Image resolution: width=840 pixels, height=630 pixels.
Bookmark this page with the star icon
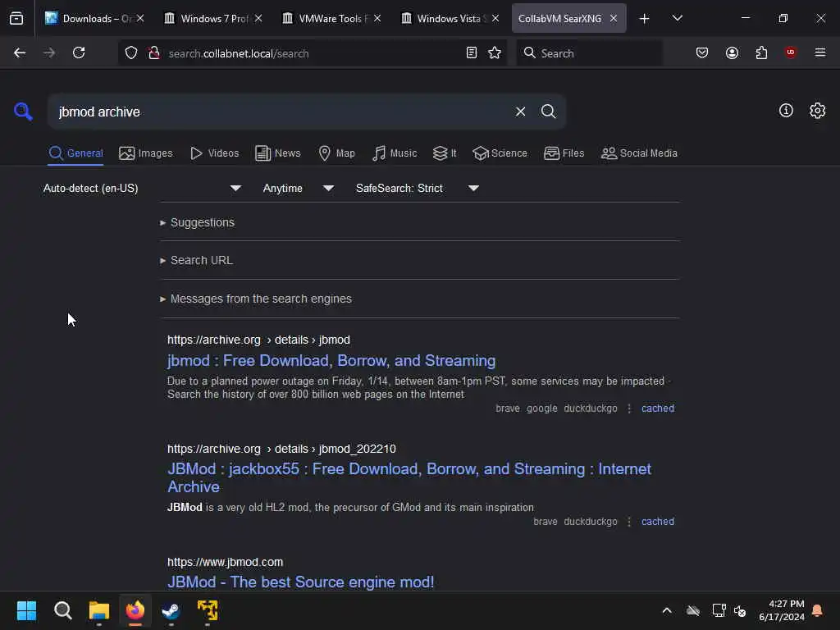(x=495, y=53)
